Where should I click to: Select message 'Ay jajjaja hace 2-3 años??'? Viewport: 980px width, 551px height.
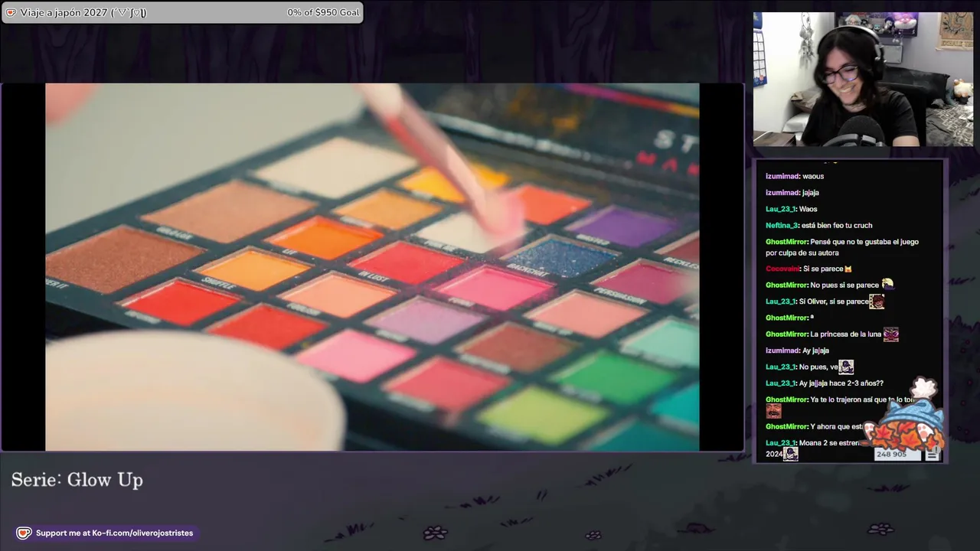coord(841,383)
